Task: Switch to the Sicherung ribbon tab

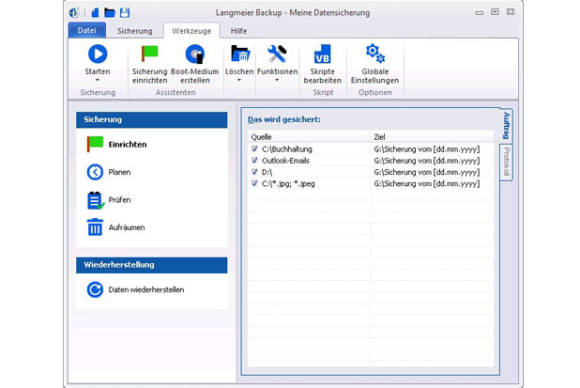Action: (135, 31)
